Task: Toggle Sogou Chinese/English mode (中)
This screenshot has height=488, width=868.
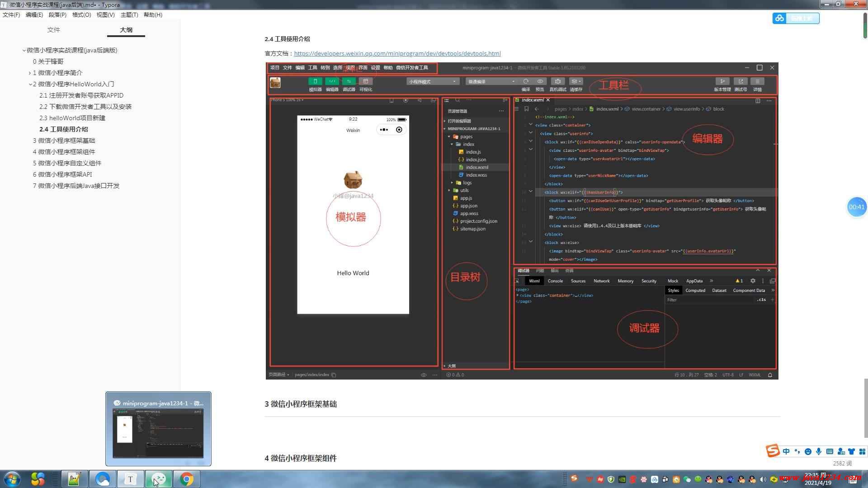Action: click(786, 451)
